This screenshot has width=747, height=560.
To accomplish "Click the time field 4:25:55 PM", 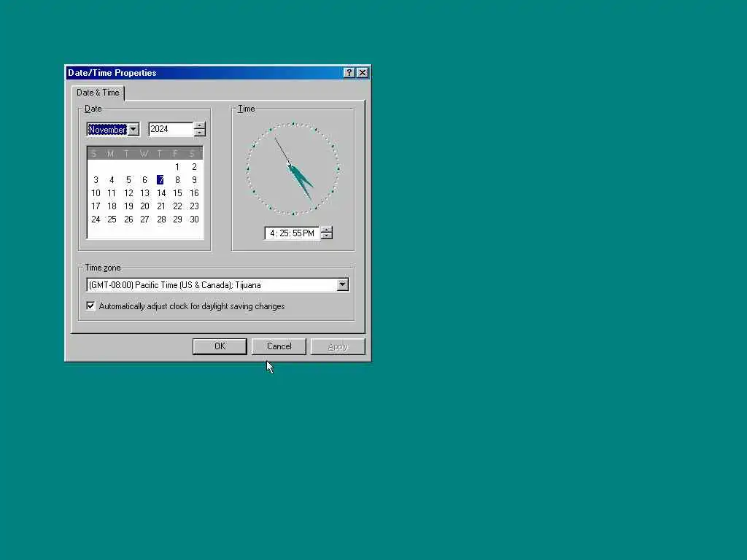I will point(292,233).
